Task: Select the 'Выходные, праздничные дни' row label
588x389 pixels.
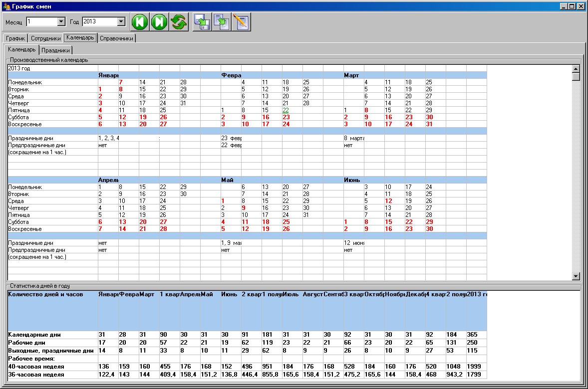Action: [x=52, y=351]
